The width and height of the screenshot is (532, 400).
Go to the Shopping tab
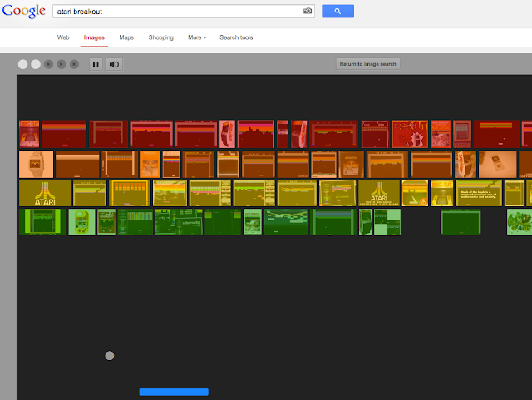tap(160, 37)
